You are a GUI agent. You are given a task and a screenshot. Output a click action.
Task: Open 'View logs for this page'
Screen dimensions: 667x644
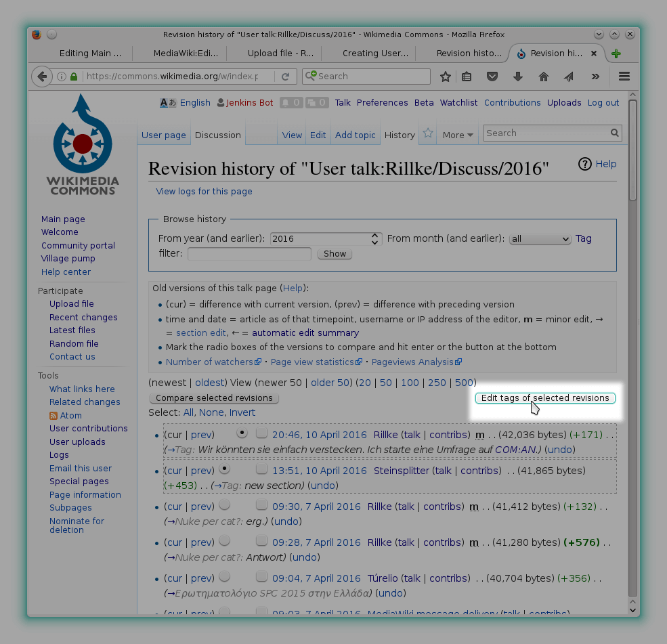point(204,191)
